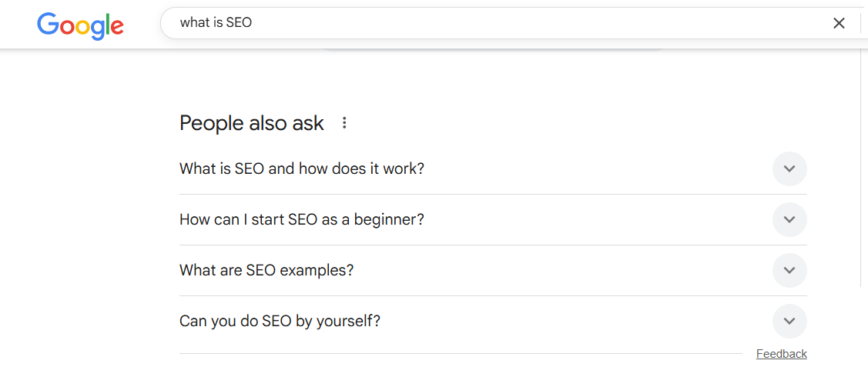Click the "People also ask" heading
Viewport: 868px width, 387px height.
(x=251, y=123)
